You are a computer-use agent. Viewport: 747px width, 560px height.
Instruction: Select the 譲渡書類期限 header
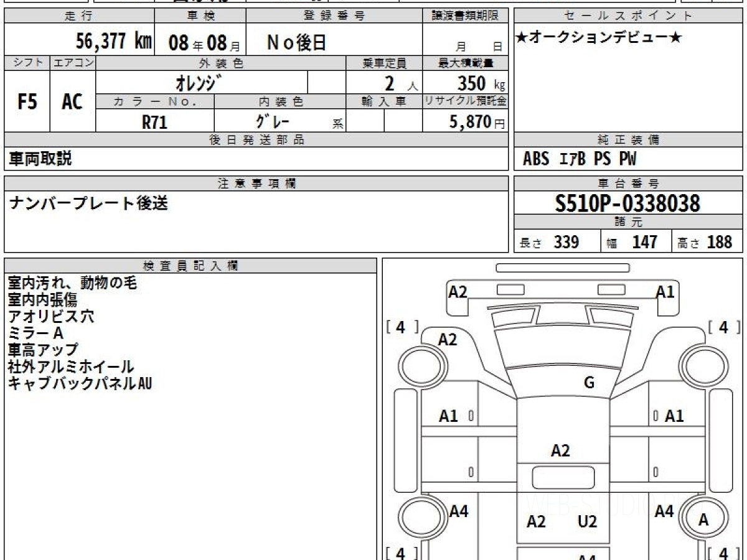(x=466, y=16)
